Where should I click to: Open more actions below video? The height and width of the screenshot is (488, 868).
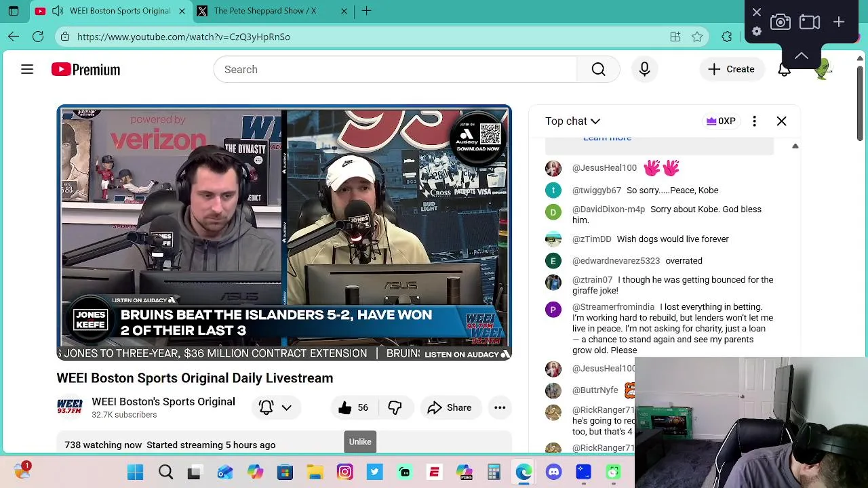click(x=500, y=407)
